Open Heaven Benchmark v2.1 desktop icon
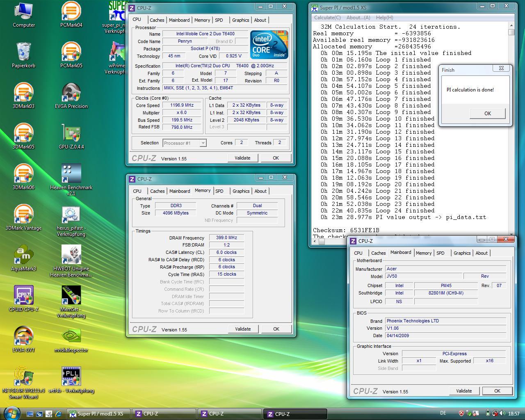The width and height of the screenshot is (525, 420). (x=71, y=180)
